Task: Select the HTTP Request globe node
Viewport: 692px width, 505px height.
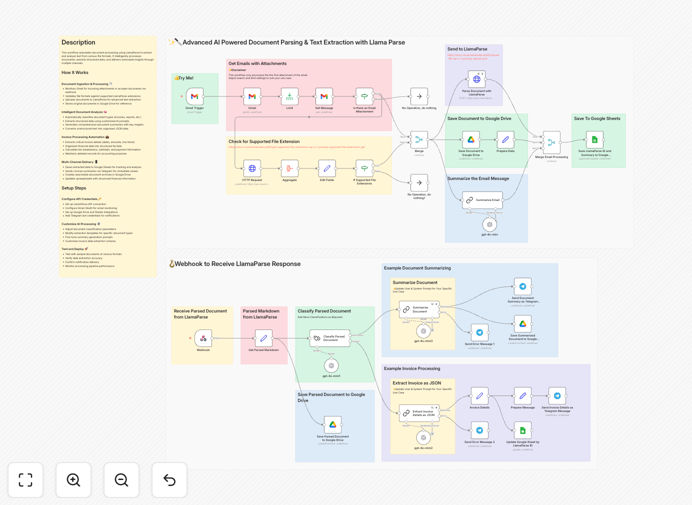Action: (x=252, y=168)
